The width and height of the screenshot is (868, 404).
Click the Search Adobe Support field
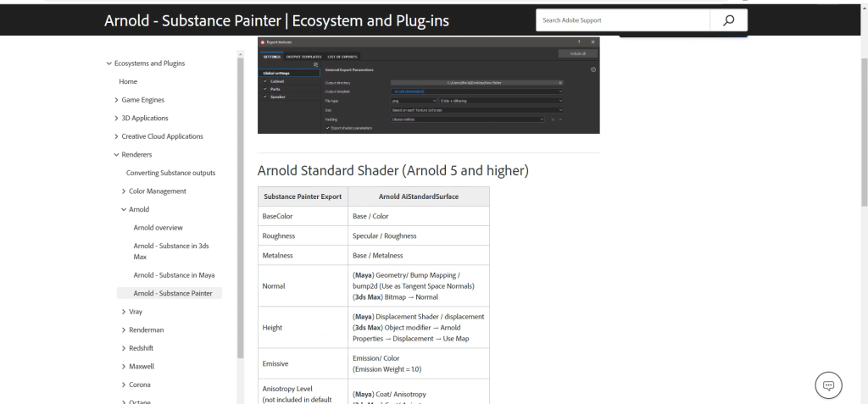pyautogui.click(x=623, y=20)
